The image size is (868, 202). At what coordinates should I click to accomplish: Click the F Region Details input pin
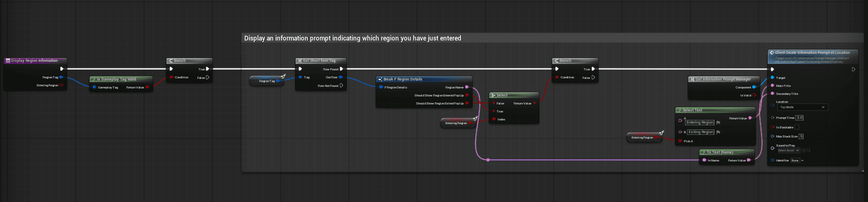click(x=380, y=87)
